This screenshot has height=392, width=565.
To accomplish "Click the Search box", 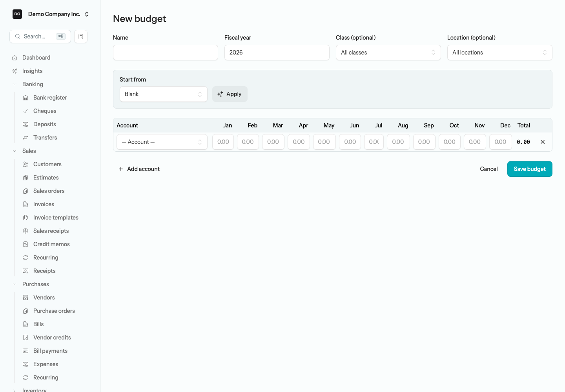I will 40,36.
